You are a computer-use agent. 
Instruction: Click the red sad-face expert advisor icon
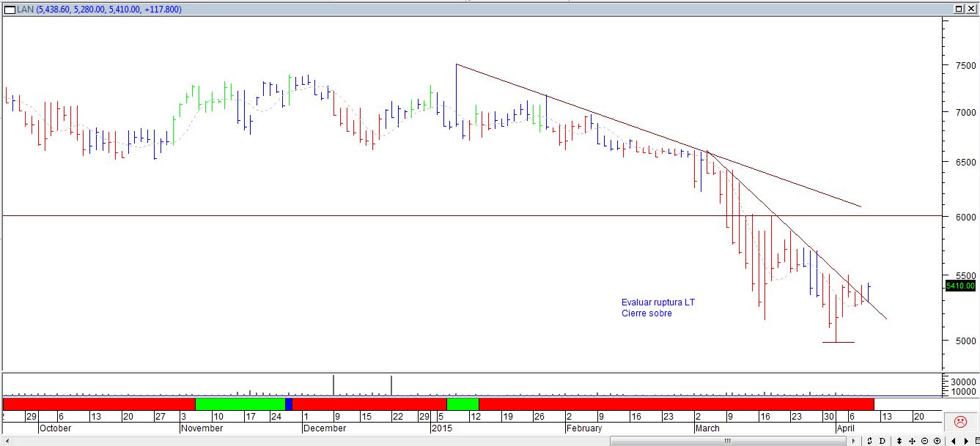pyautogui.click(x=959, y=422)
